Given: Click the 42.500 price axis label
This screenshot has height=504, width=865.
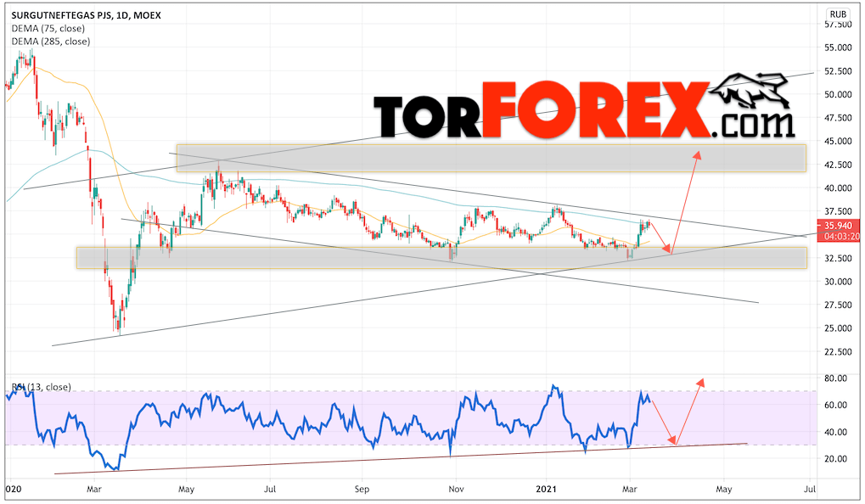Looking at the screenshot, I should [x=838, y=165].
